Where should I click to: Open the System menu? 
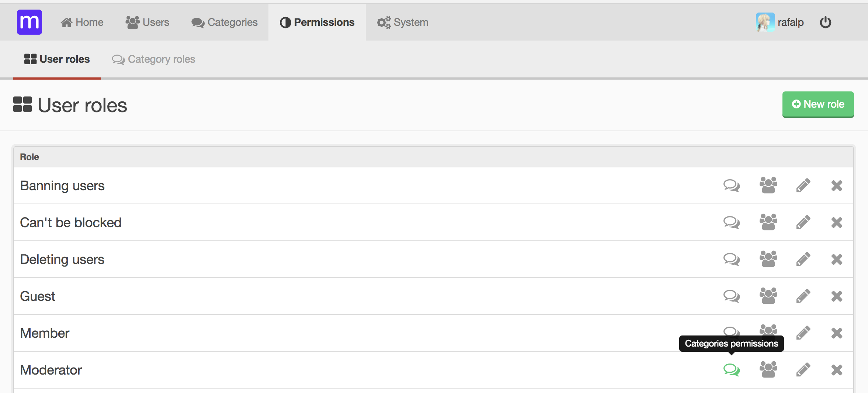[402, 22]
